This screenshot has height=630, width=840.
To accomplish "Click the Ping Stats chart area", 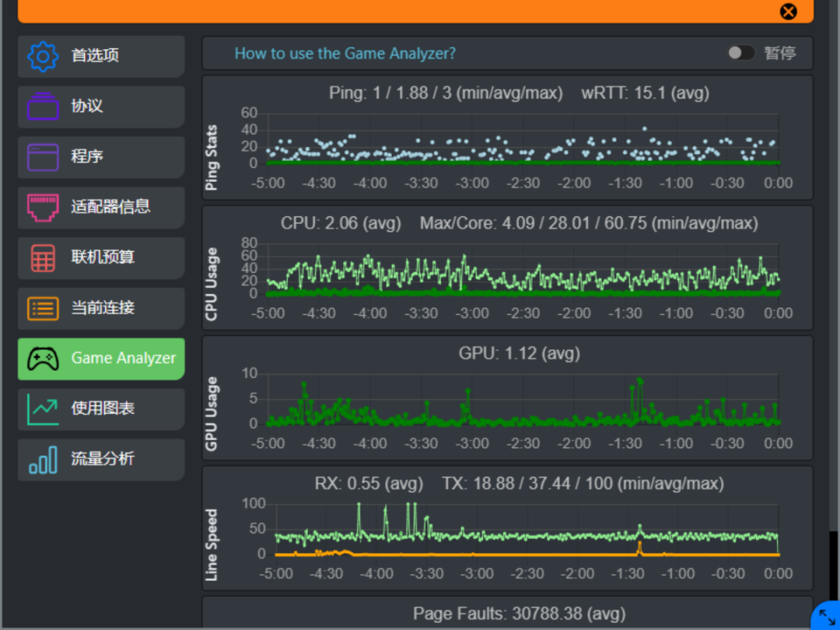I will click(523, 138).
